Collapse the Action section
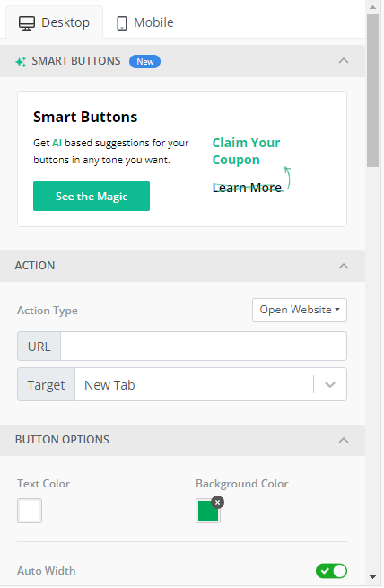Image resolution: width=384 pixels, height=588 pixels. [344, 266]
